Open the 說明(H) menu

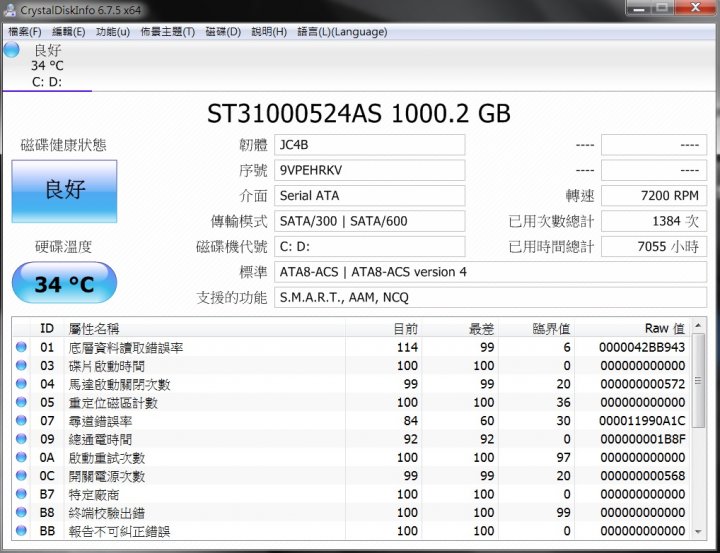[x=269, y=32]
